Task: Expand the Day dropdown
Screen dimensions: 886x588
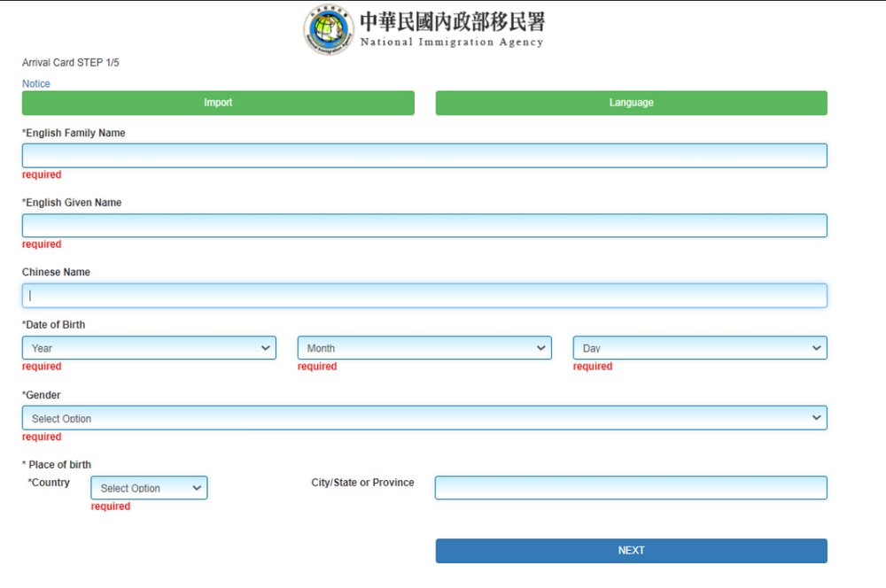Action: [x=699, y=348]
